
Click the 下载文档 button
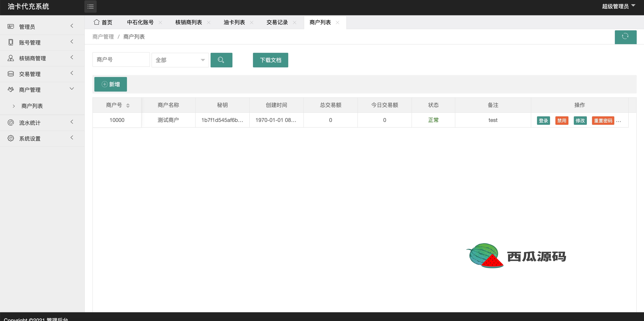coord(270,60)
